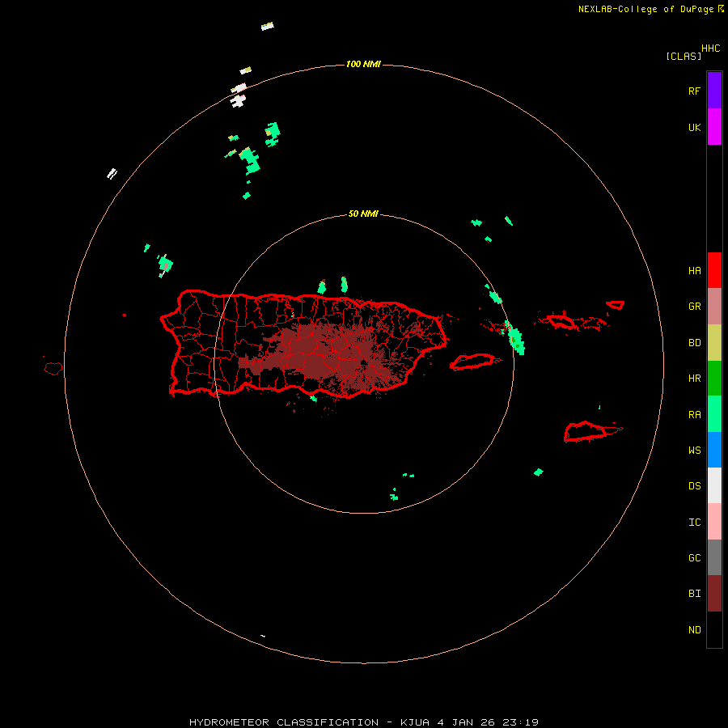Click the St. Croix island outline

[586, 431]
